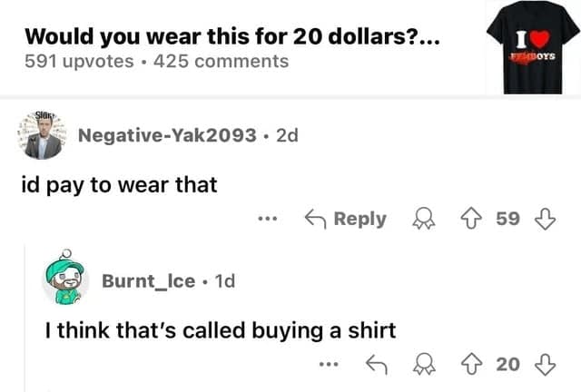Upvote Burnt_Ice's reply
Image resolution: width=581 pixels, height=392 pixels.
[471, 364]
